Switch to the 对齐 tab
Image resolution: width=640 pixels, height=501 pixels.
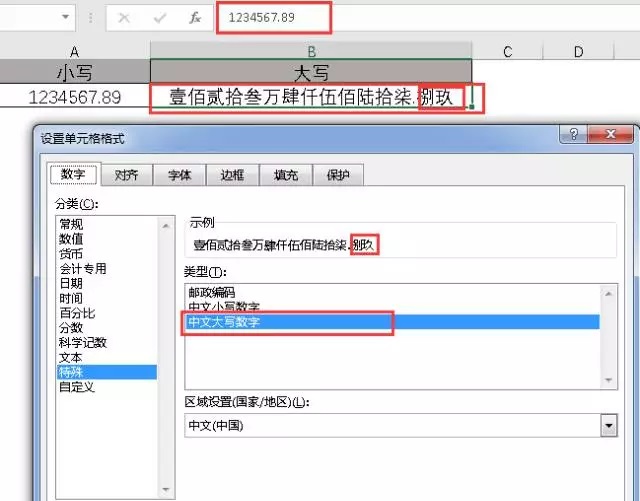click(127, 175)
